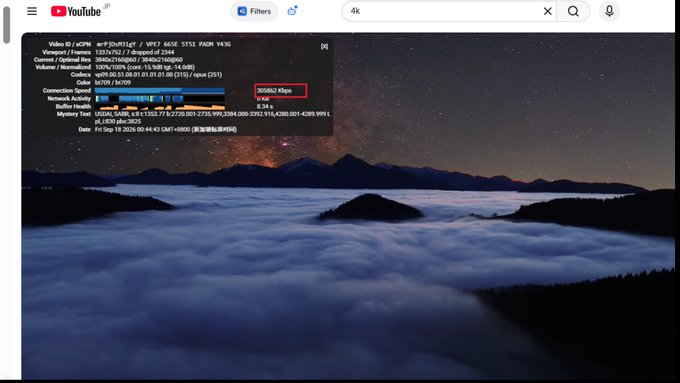The width and height of the screenshot is (680, 383).
Task: Click the page scrollbar thumb on the left
Action: tap(7, 25)
